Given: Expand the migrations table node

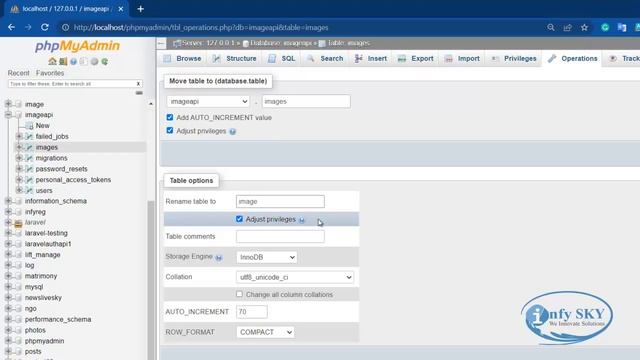Looking at the screenshot, I should click(19, 158).
